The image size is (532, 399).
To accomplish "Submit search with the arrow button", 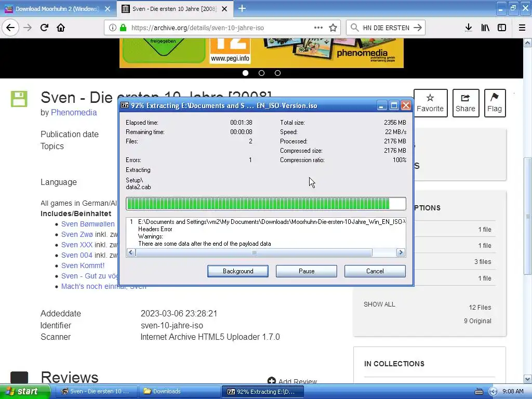I will point(418,28).
